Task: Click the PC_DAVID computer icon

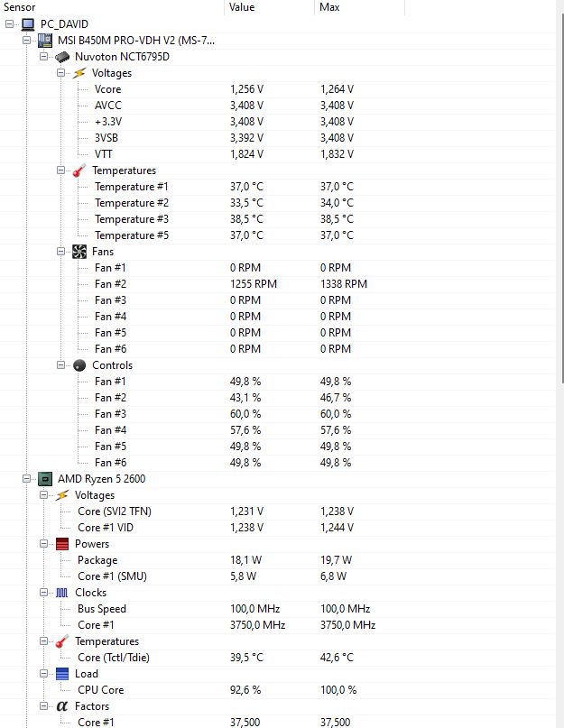Action: [x=28, y=24]
